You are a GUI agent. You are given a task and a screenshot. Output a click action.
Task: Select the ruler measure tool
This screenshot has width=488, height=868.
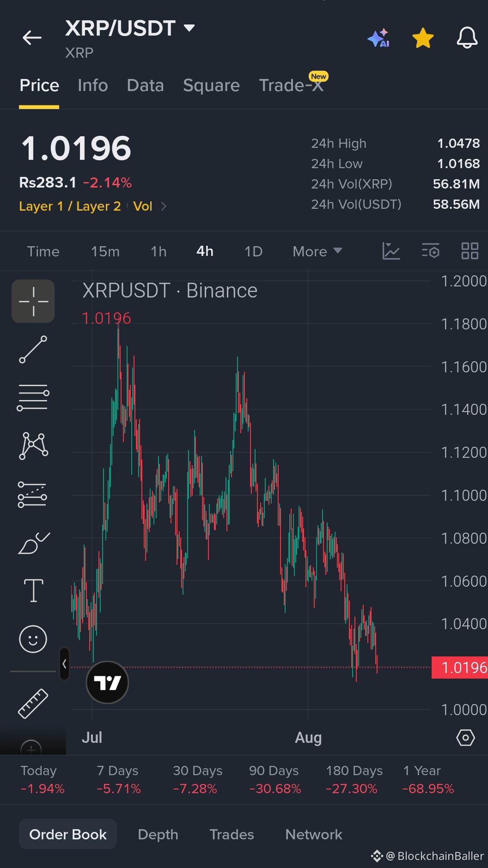click(33, 704)
